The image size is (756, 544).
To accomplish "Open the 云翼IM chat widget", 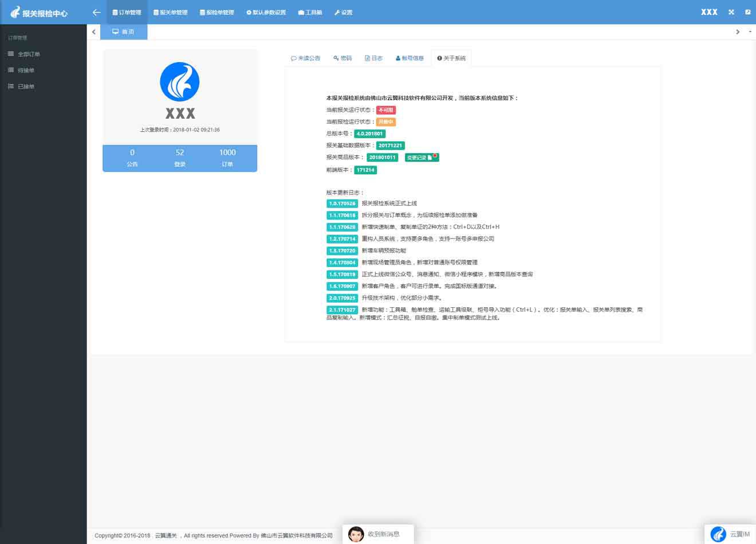I will [x=730, y=534].
